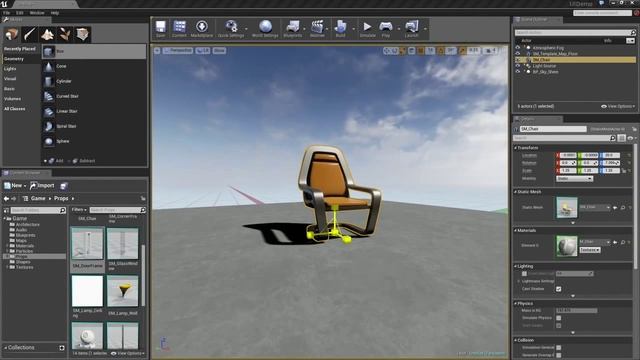Open View Options in Scene Outliner
Viewport: 640px width, 360px height.
pyautogui.click(x=618, y=107)
